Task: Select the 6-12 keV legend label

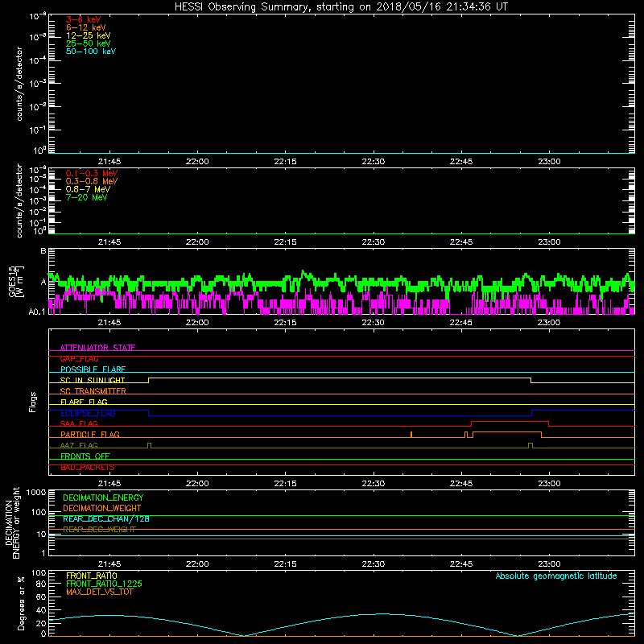Action: pyautogui.click(x=86, y=27)
